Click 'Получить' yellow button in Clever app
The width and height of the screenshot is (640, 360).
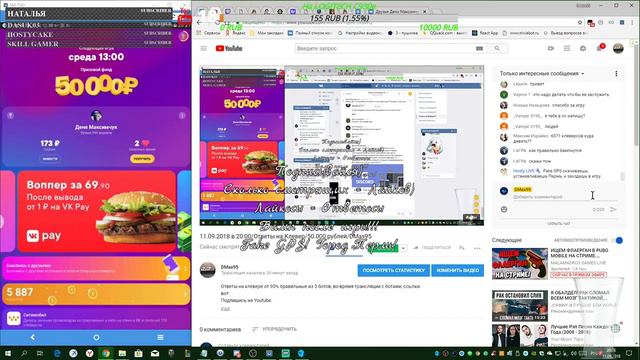click(x=142, y=159)
